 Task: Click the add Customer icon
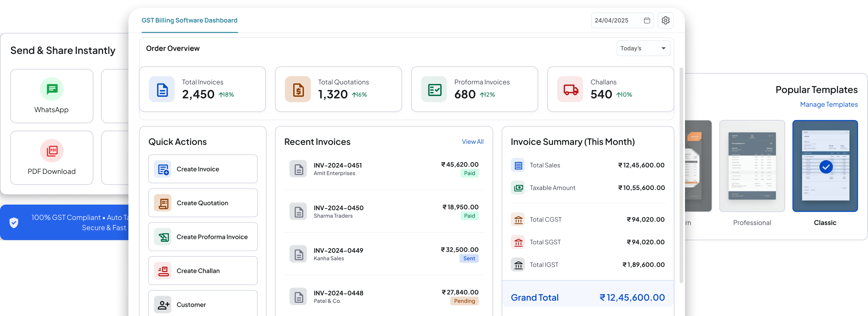[163, 305]
